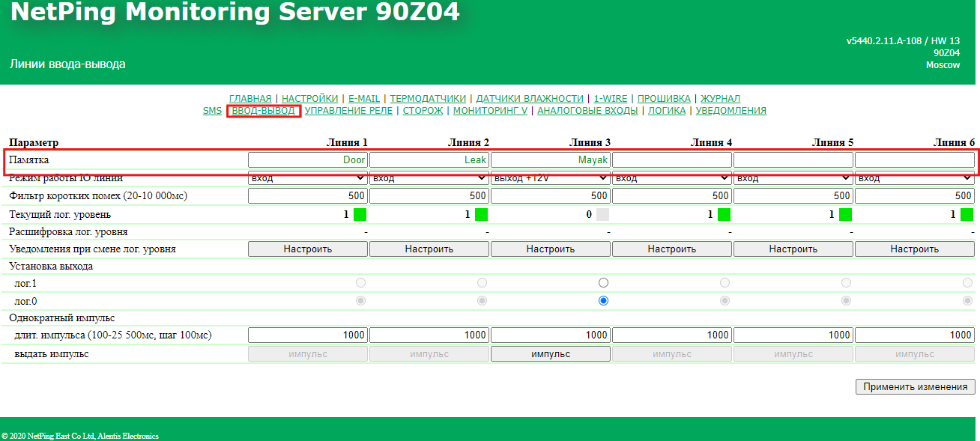This screenshot has width=980, height=441.
Task: Click the gray logic level indicator for Line 3
Action: pyautogui.click(x=602, y=214)
